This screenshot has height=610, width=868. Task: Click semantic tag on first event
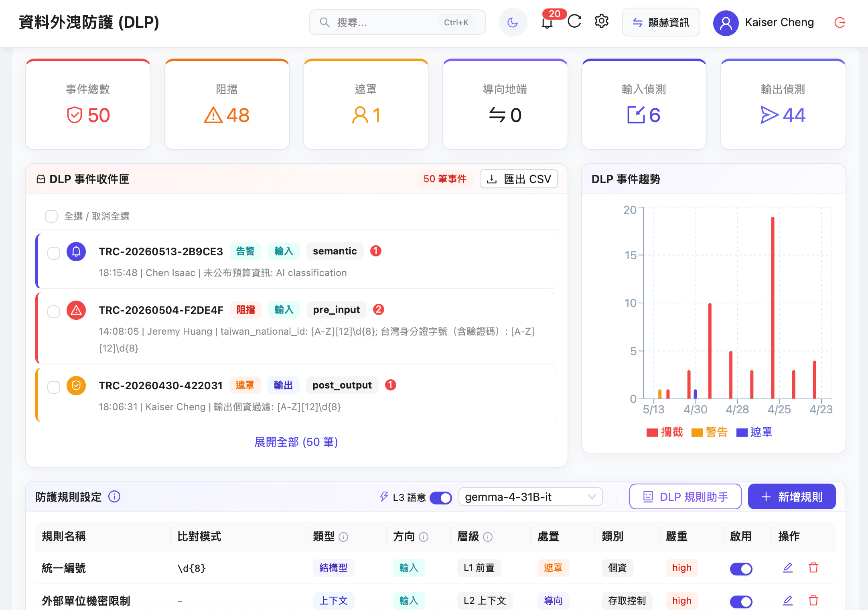pos(335,251)
